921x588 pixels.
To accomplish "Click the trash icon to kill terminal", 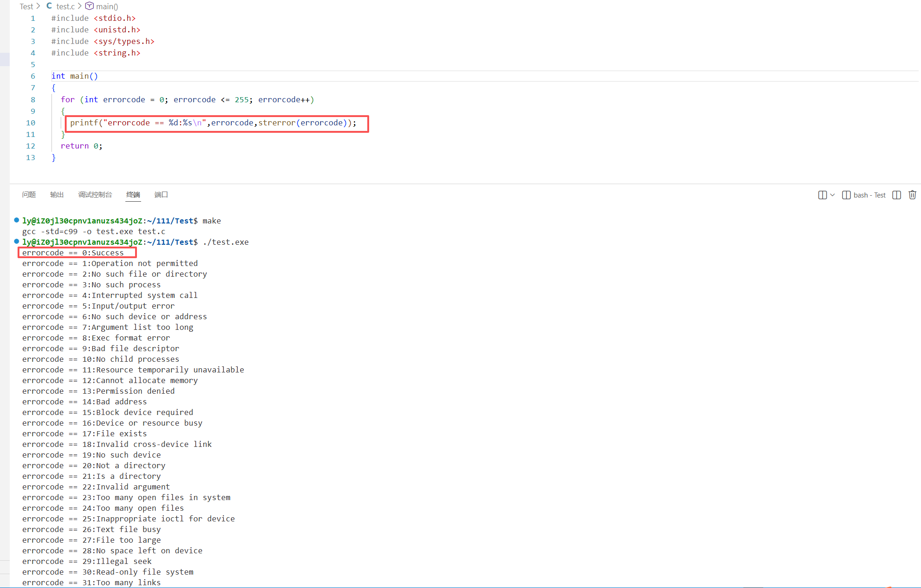I will tap(912, 195).
